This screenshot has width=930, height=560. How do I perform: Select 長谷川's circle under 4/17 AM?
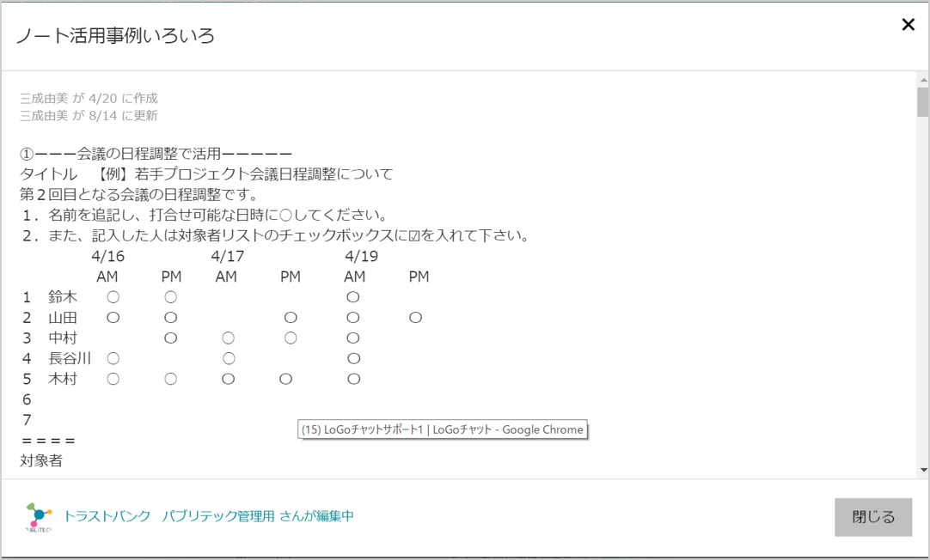click(228, 358)
